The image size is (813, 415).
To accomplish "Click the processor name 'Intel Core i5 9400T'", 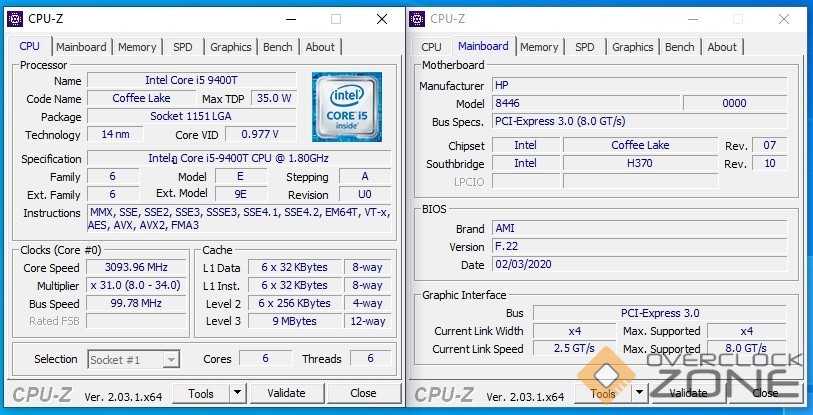I will coord(192,80).
